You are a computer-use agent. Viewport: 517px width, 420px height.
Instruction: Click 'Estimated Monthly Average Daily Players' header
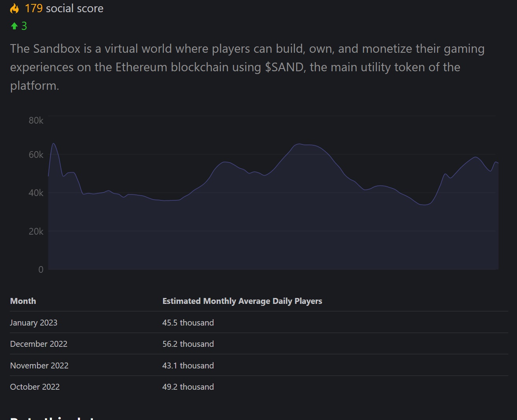(242, 301)
